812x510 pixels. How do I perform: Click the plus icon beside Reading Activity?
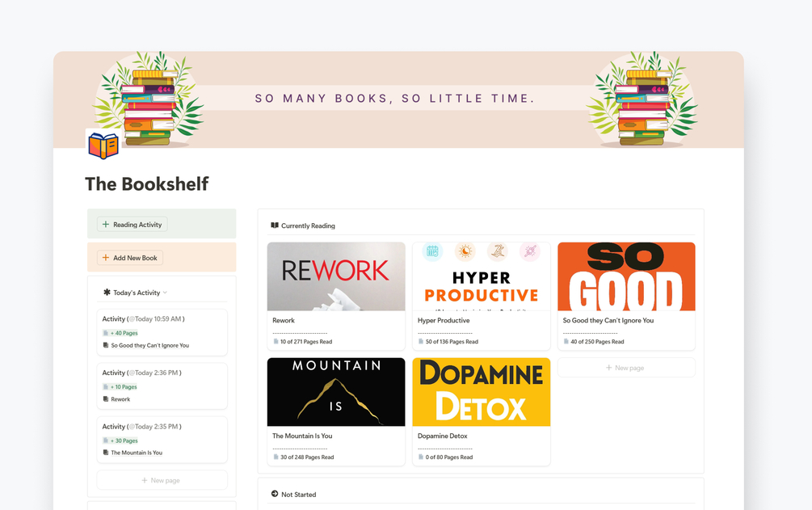106,225
